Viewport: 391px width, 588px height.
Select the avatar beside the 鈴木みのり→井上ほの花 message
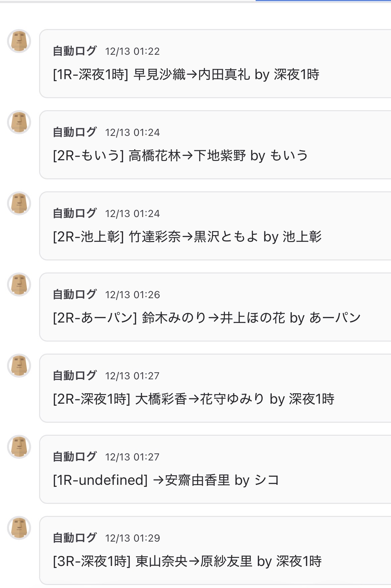click(19, 284)
